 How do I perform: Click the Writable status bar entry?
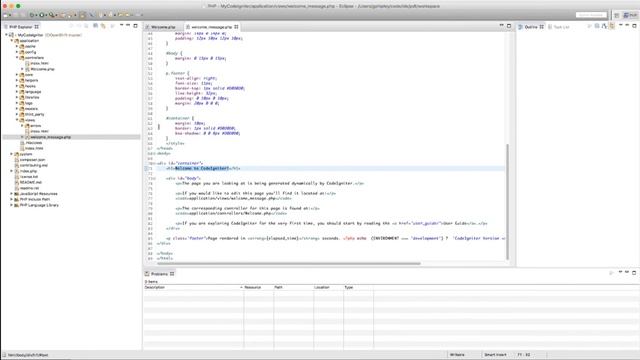pyautogui.click(x=457, y=355)
